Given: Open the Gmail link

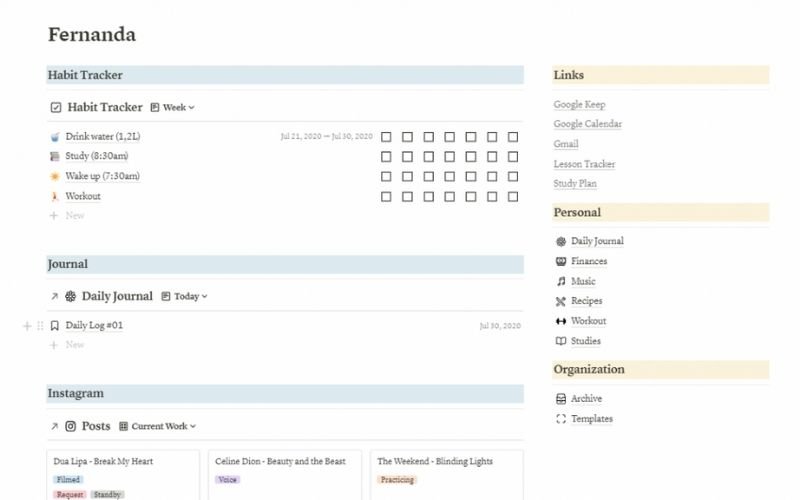Looking at the screenshot, I should pyautogui.click(x=566, y=144).
